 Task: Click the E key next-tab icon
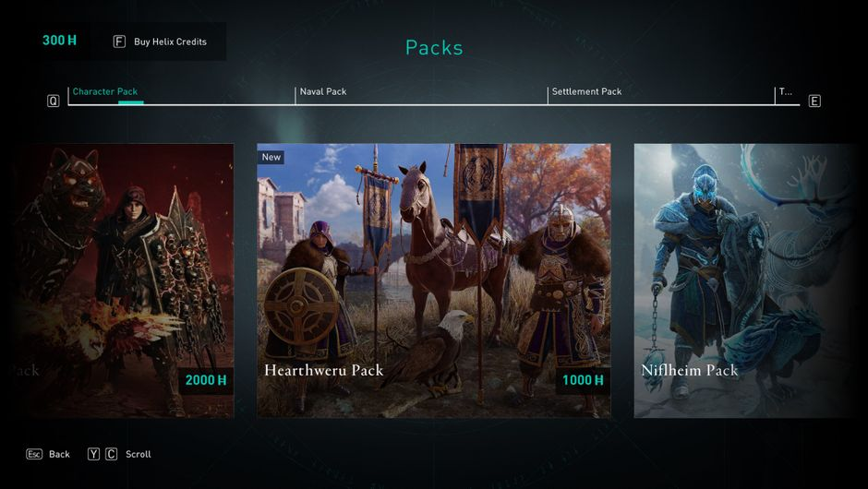click(814, 101)
